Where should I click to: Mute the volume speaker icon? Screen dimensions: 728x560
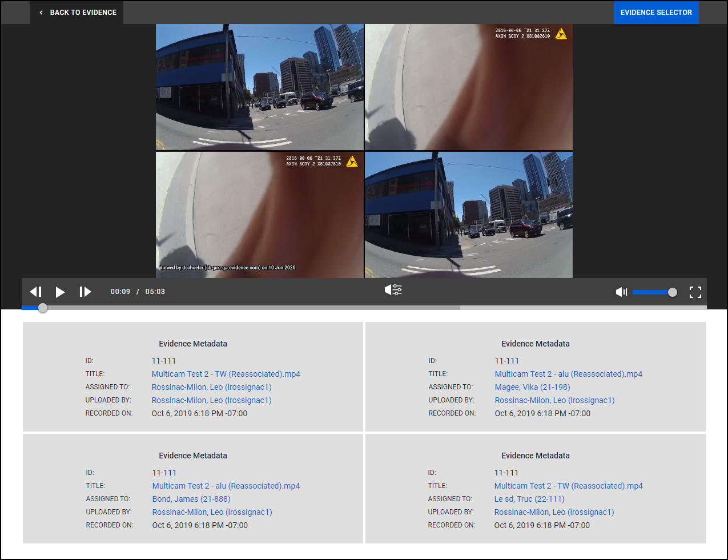[x=621, y=292]
